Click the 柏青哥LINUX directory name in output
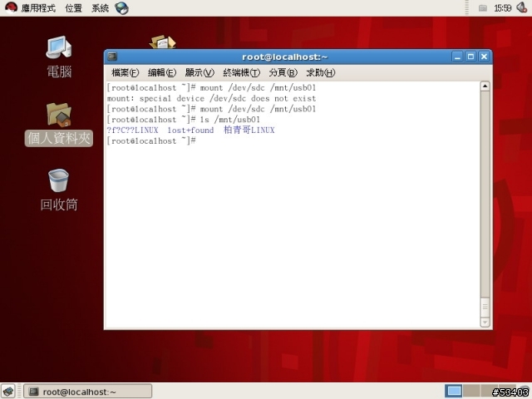The width and height of the screenshot is (532, 399). [x=249, y=130]
